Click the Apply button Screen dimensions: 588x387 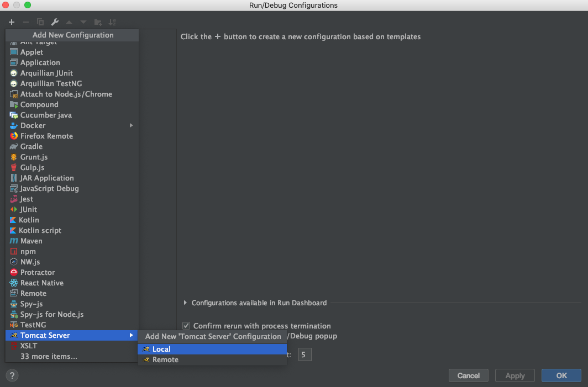coord(515,375)
